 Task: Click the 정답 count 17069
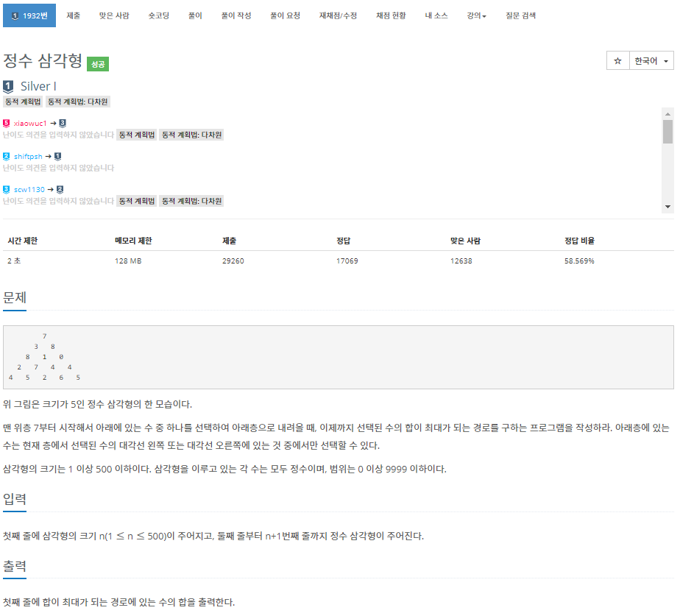click(x=347, y=261)
